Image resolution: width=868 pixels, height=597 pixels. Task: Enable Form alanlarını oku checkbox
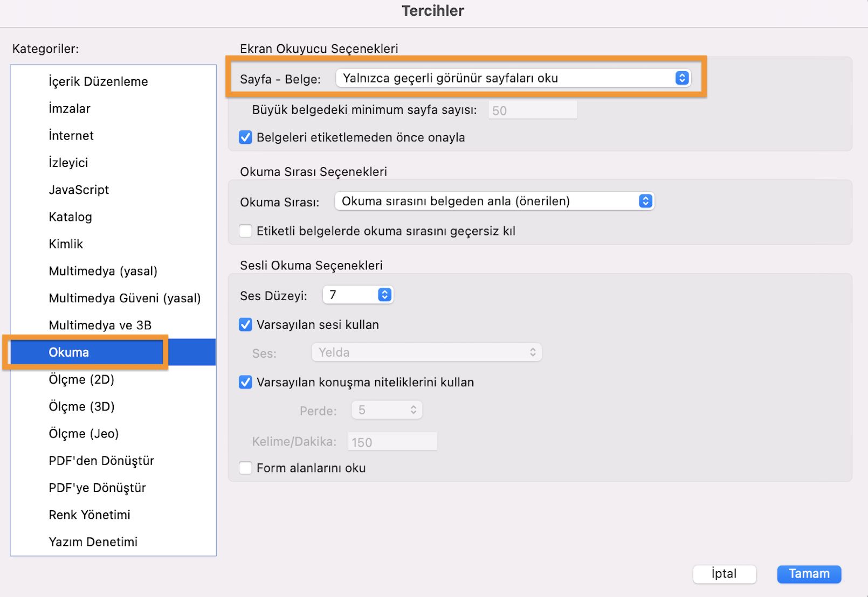[x=246, y=468]
